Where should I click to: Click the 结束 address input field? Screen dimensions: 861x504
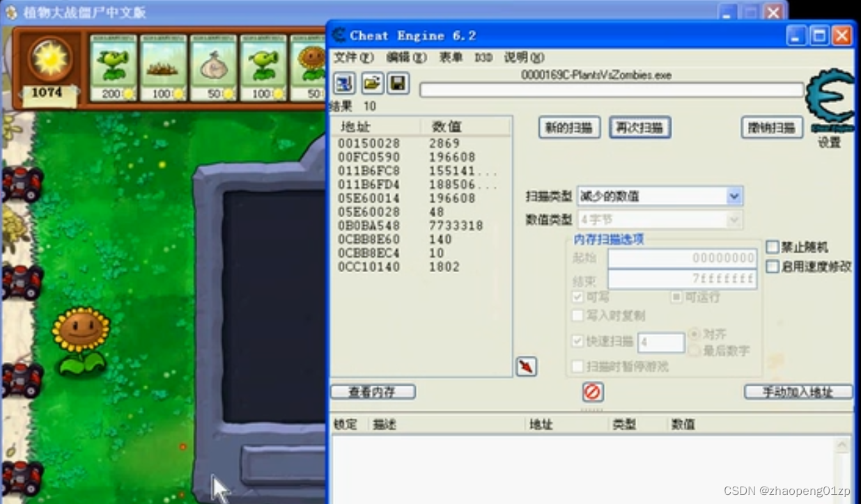[x=682, y=279]
